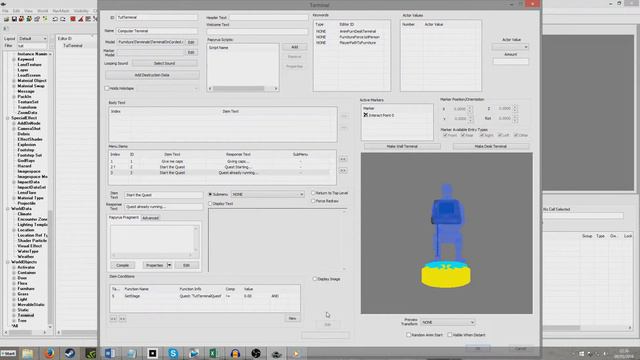Screen dimensions: 640x360
Task: Click the media player icon in taskbar
Action: pyautogui.click(x=296, y=353)
